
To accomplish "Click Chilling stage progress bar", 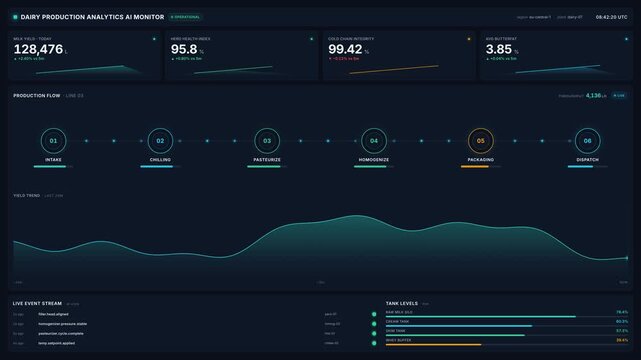I will click(x=160, y=166).
